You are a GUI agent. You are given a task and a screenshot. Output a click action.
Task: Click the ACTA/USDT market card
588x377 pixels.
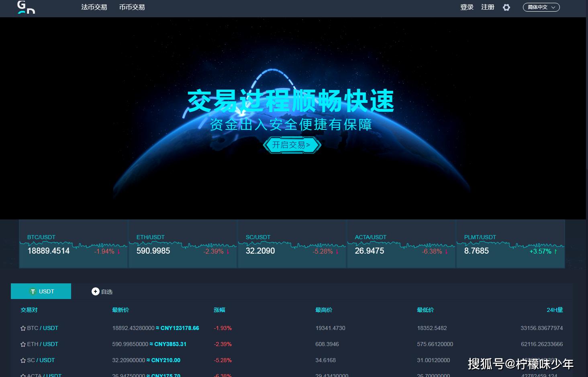tap(401, 244)
